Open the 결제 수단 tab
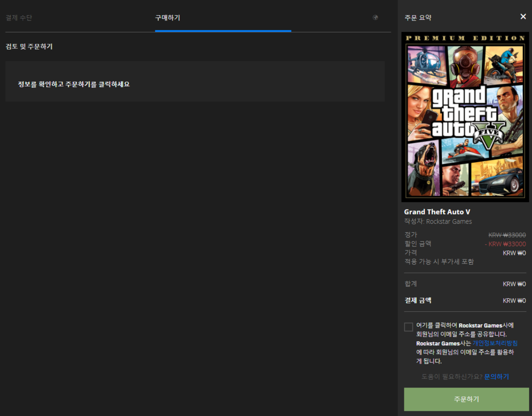The width and height of the screenshot is (532, 416). (x=19, y=18)
